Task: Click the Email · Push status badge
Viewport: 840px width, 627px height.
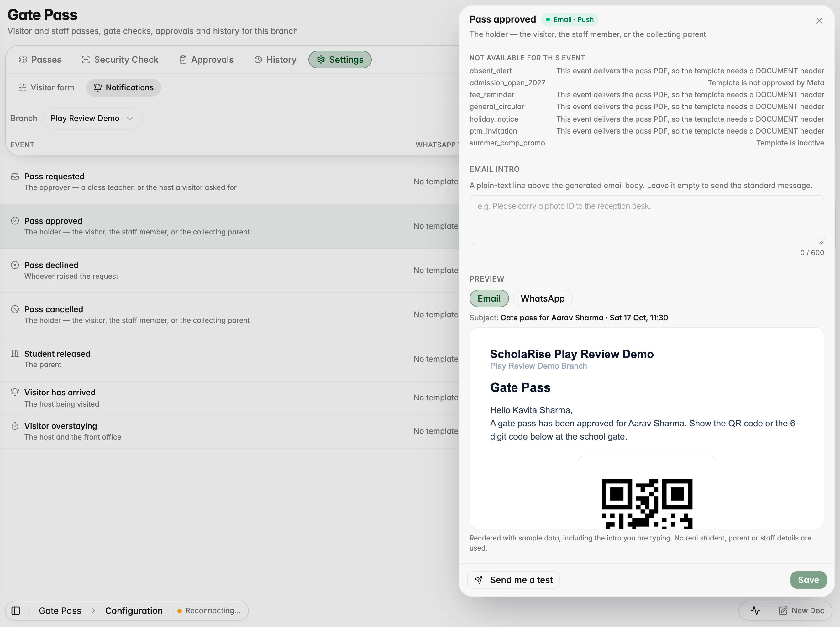Action: 570,19
